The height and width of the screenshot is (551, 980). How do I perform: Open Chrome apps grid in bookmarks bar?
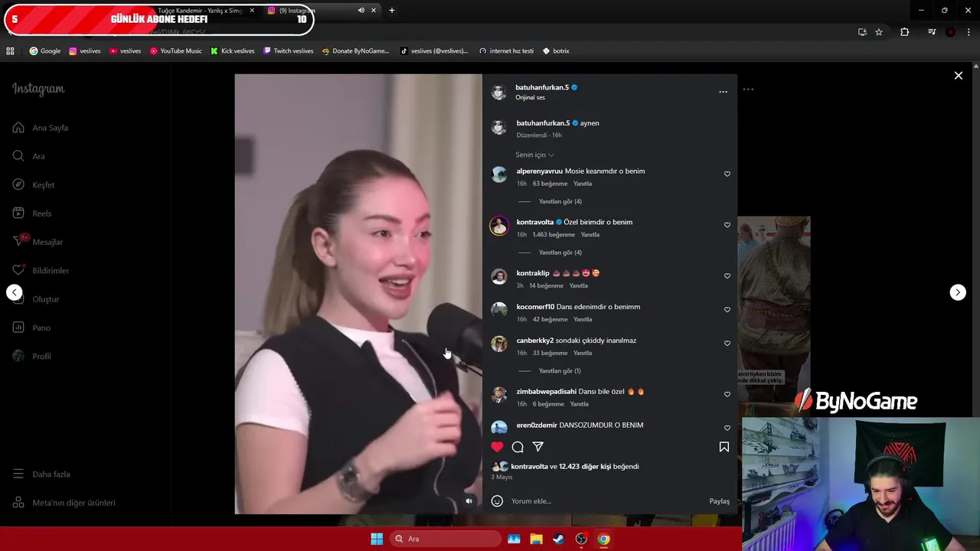point(10,51)
